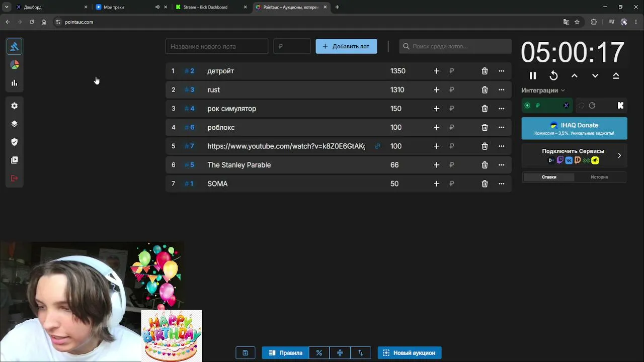Screen dimensions: 644x362
Task: Delete the rust lot
Action: [485, 89]
